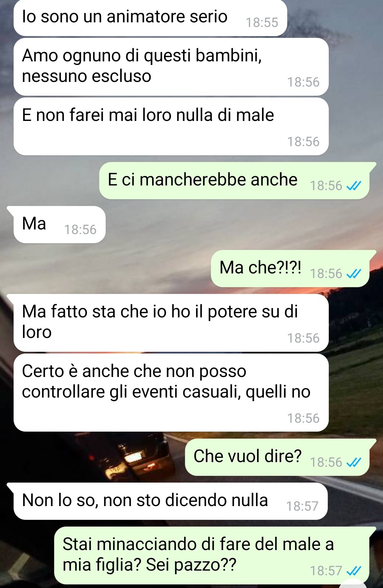Tap the 'Che vuol dire?' sent bubble
The width and height of the screenshot is (383, 588).
coord(277,457)
